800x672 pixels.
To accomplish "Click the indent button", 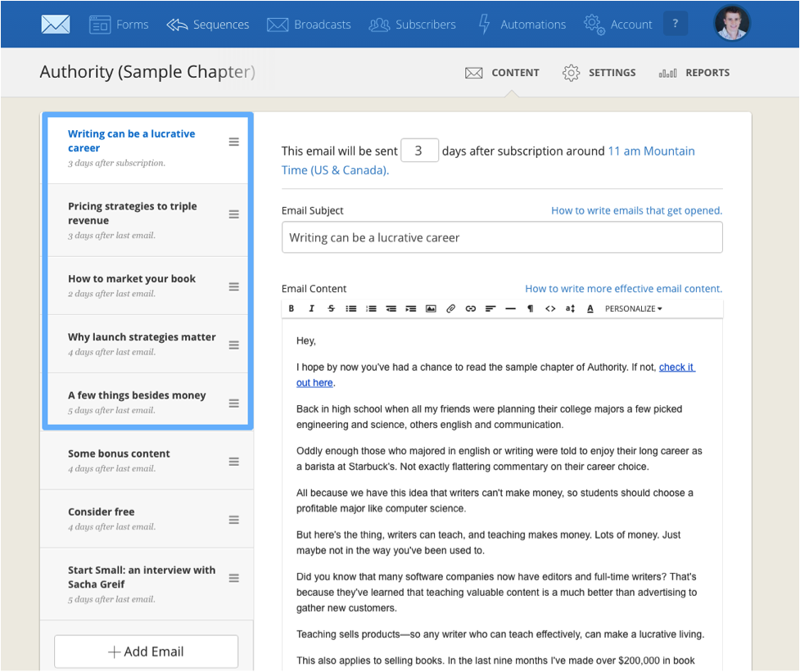I will [411, 309].
